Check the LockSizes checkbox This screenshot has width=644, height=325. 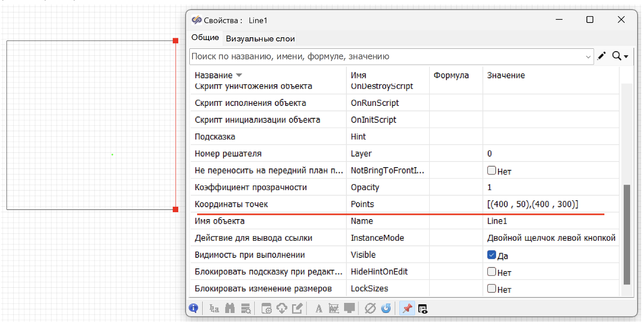[x=492, y=289]
